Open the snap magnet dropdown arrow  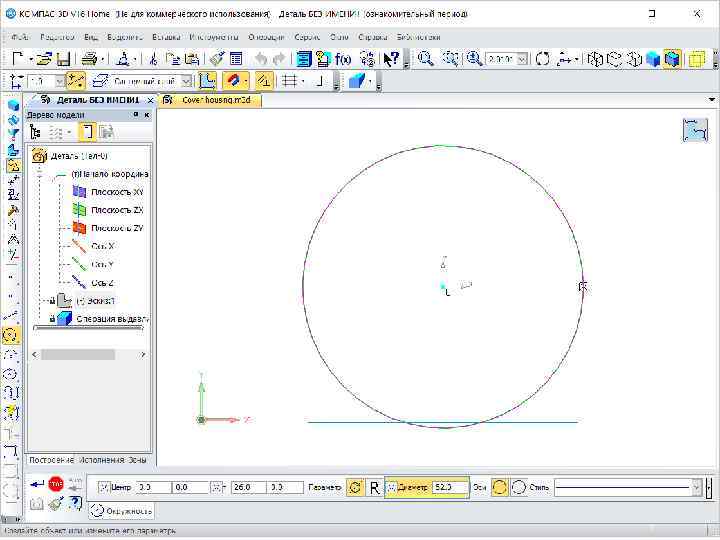pos(246,82)
